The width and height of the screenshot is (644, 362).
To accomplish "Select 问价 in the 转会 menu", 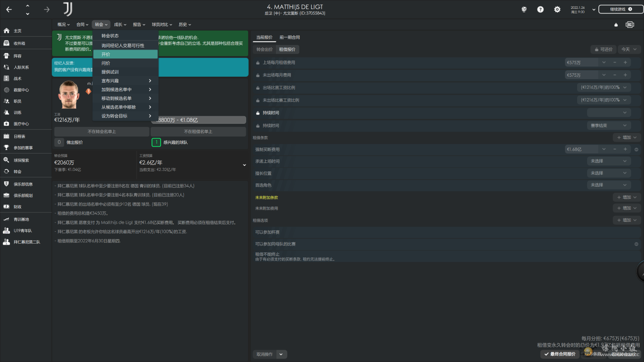I will click(x=125, y=63).
